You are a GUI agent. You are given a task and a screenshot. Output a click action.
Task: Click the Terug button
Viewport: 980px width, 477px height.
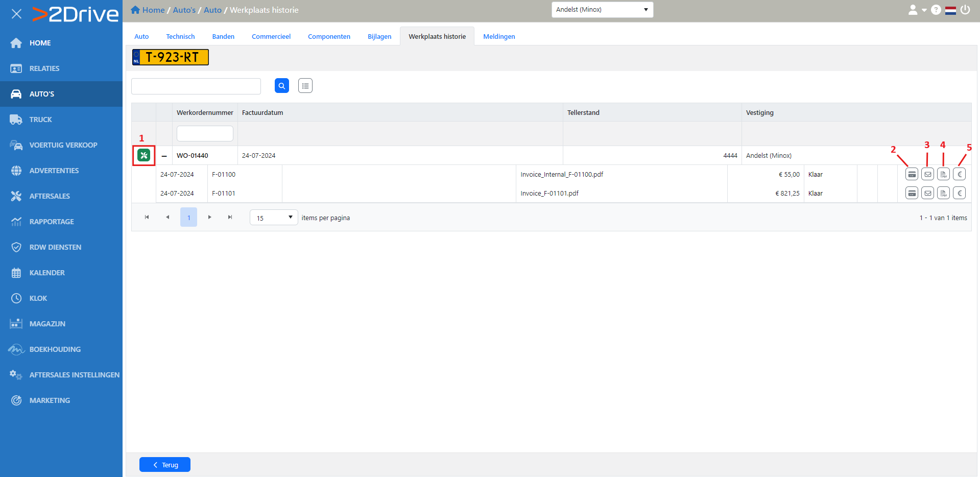[165, 465]
